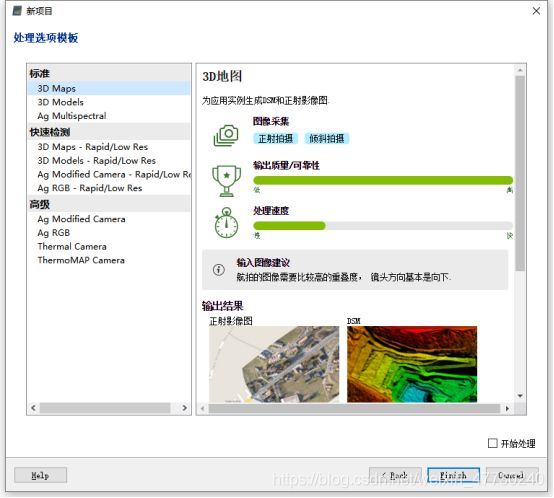Pick Ag Modified Camera - Rapid/Low Res template
Screen dimensions: 554x498
[x=109, y=174]
